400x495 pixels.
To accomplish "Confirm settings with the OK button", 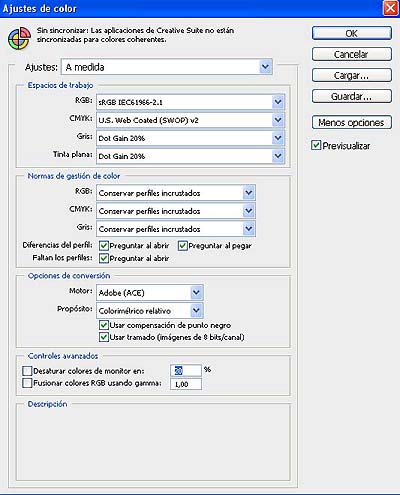I will 352,33.
